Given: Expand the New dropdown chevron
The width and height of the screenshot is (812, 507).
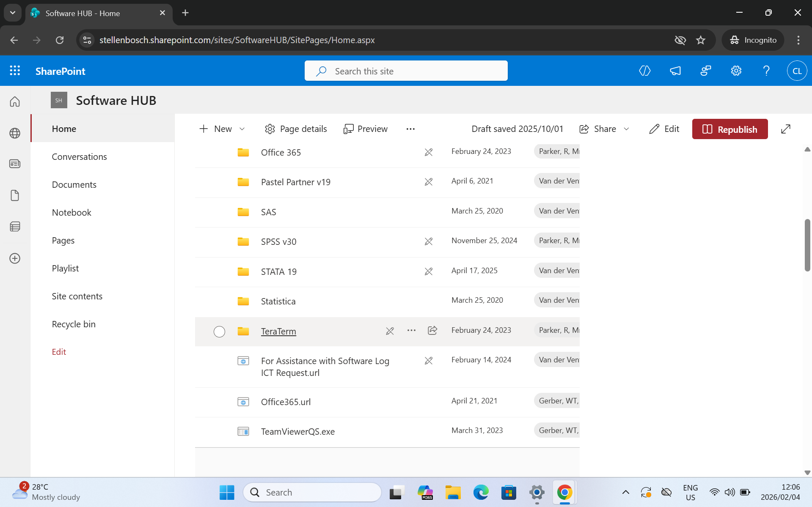Looking at the screenshot, I should [x=242, y=129].
